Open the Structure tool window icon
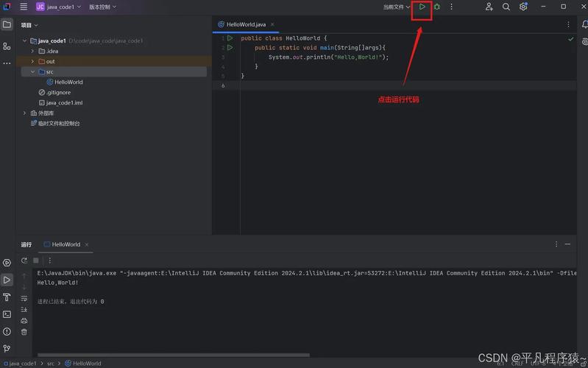The height and width of the screenshot is (368, 588). (7, 46)
